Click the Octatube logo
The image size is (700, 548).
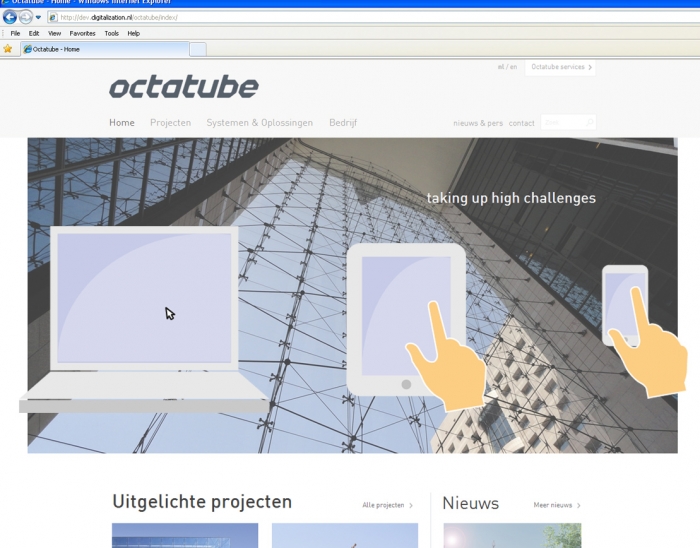[183, 87]
